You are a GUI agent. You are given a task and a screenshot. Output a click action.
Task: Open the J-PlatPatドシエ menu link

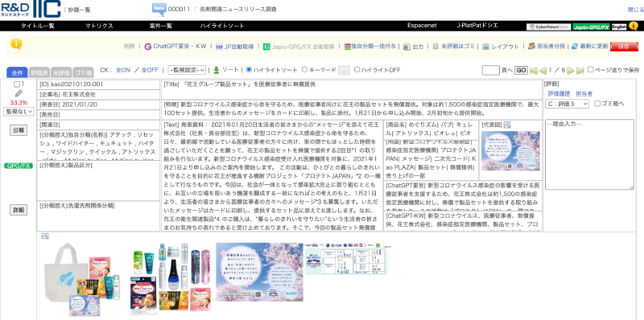(477, 26)
